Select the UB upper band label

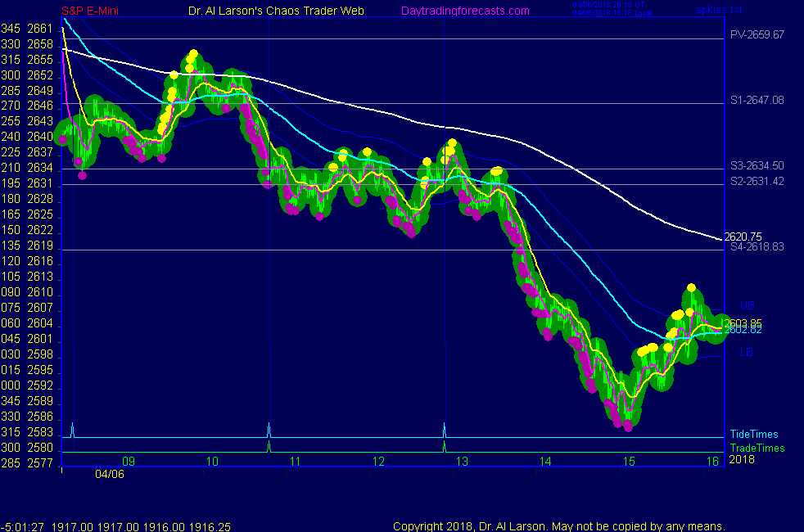[x=747, y=306]
